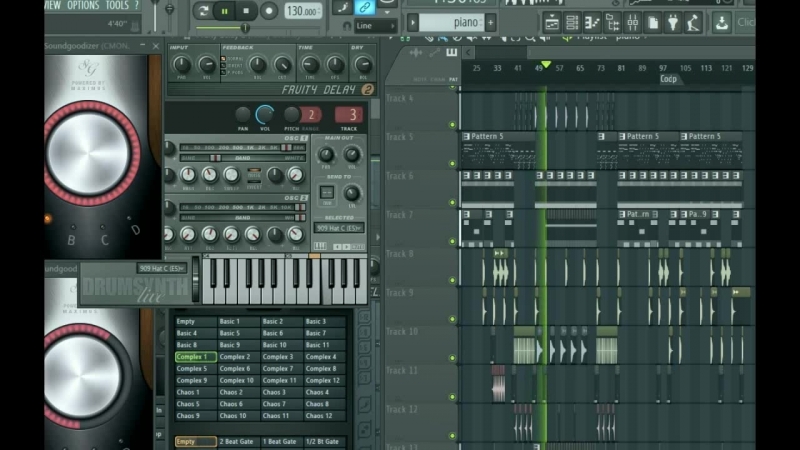The height and width of the screenshot is (450, 800).
Task: Select the Complex 1 preset
Action: (195, 357)
